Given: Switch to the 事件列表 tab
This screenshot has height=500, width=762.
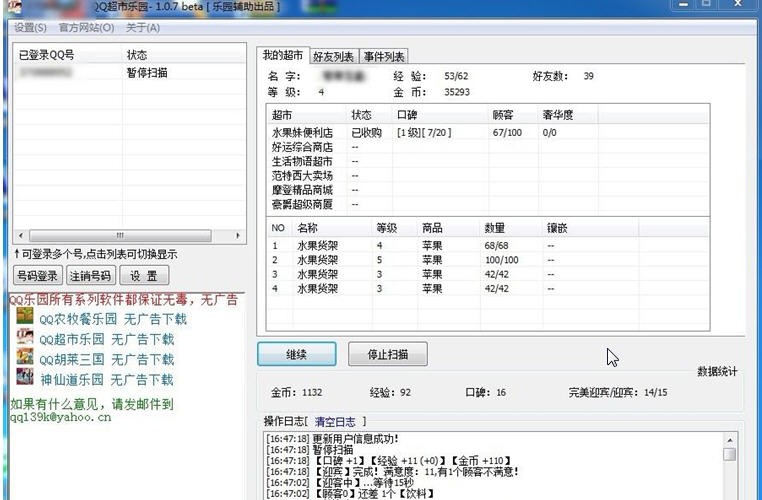Looking at the screenshot, I should click(384, 57).
